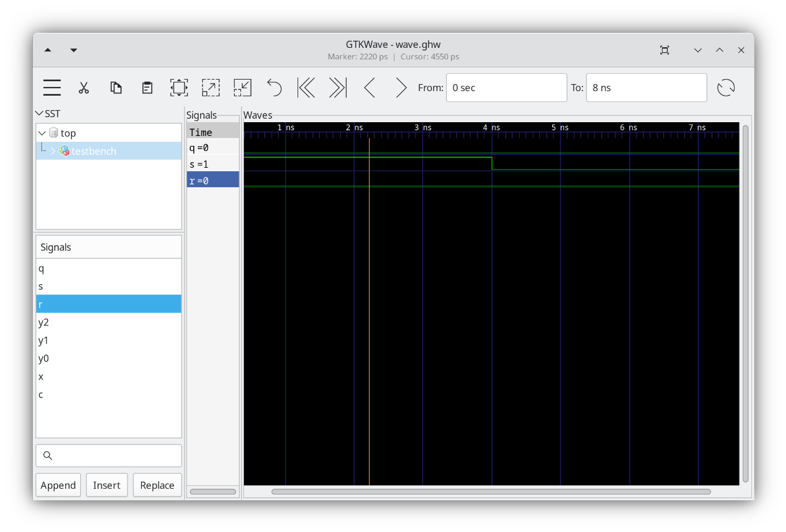Click the Append button
Viewport: 786px width, 532px height.
[58, 485]
